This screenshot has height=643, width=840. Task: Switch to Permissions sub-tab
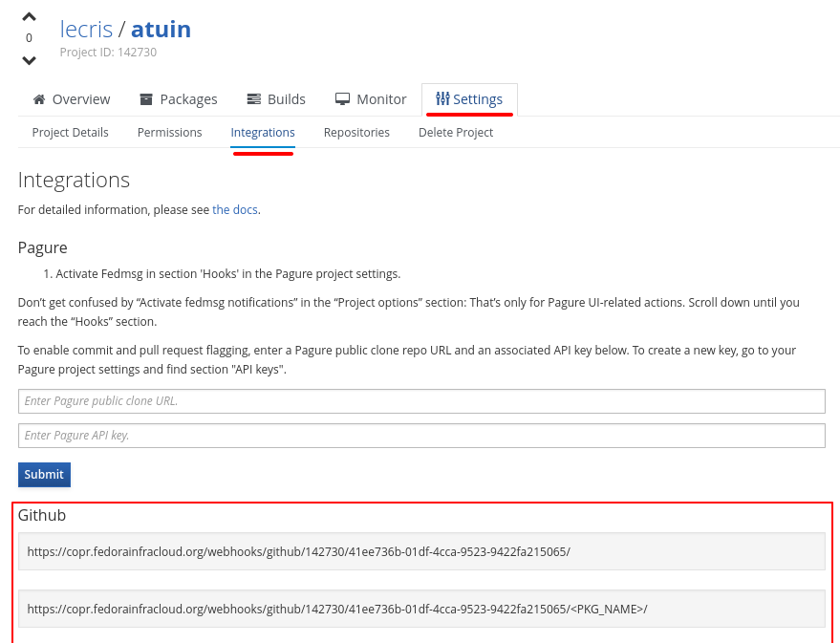click(x=169, y=132)
